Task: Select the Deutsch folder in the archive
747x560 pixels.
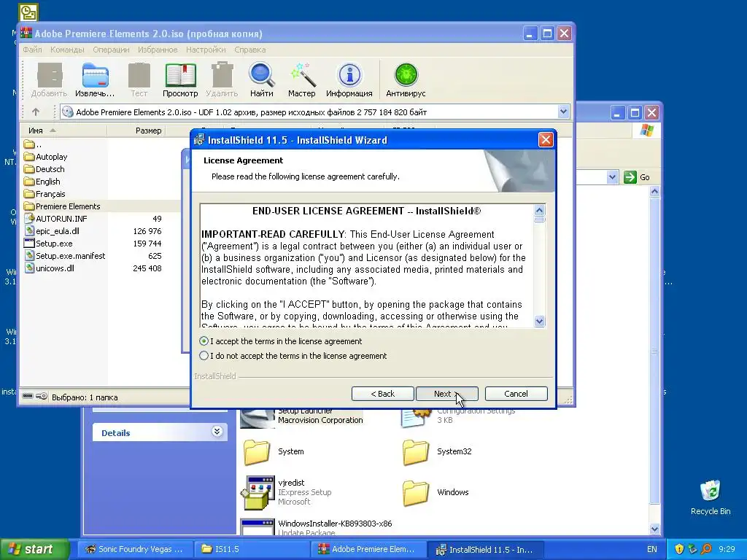Action: pos(44,169)
